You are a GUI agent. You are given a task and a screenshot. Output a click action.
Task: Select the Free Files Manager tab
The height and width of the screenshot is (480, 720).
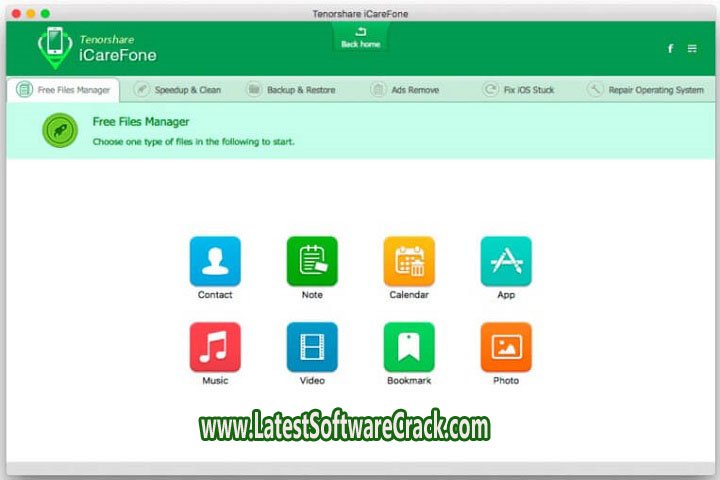click(65, 90)
